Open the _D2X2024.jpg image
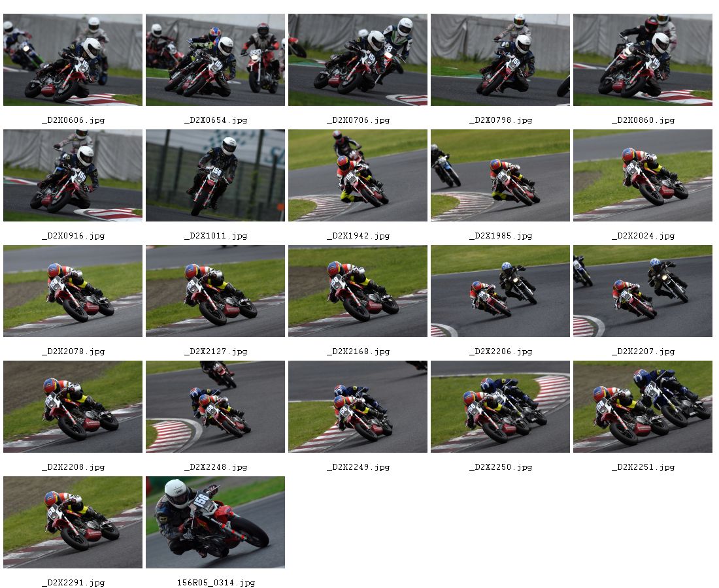The width and height of the screenshot is (719, 588). click(x=643, y=176)
